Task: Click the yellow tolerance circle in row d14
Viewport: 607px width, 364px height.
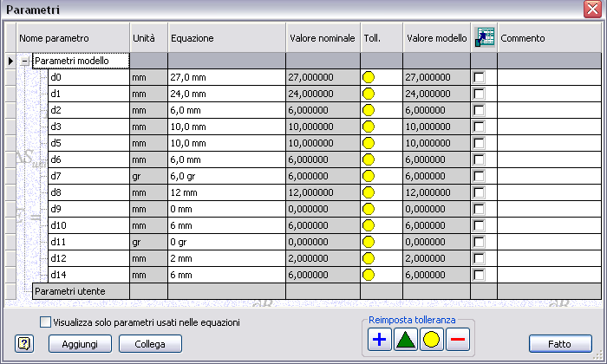Action: (x=369, y=275)
